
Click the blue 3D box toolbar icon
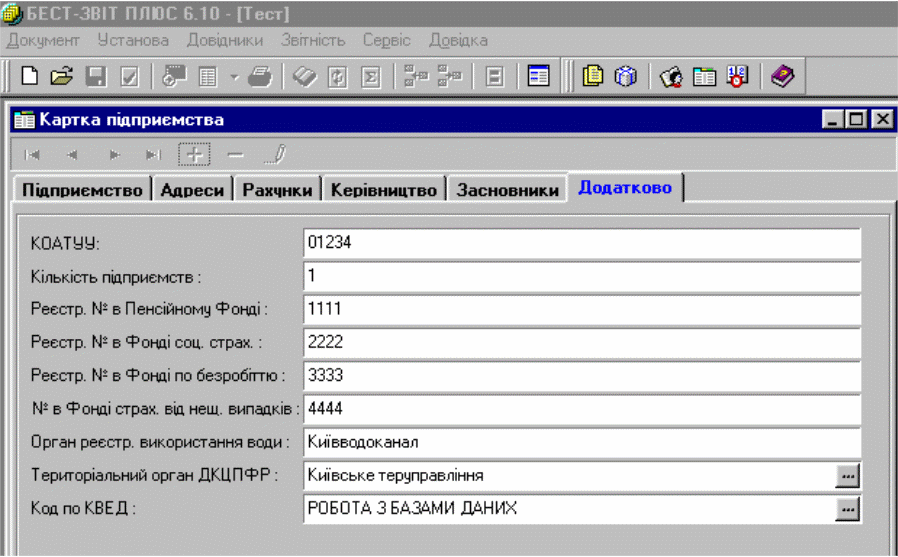point(626,77)
